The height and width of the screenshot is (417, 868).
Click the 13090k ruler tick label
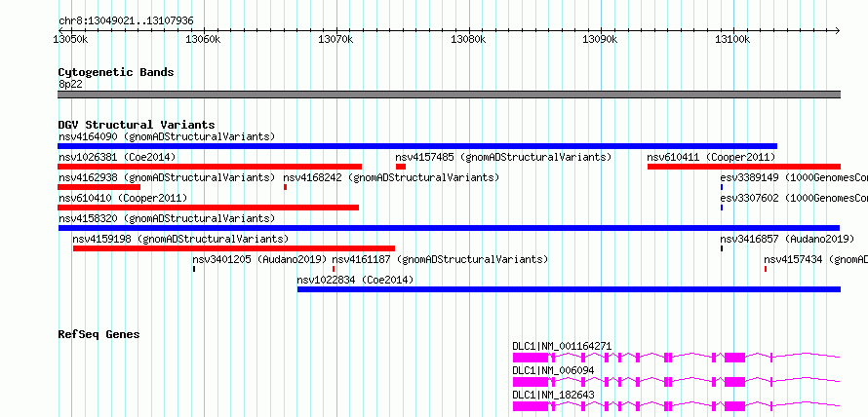[x=600, y=39]
